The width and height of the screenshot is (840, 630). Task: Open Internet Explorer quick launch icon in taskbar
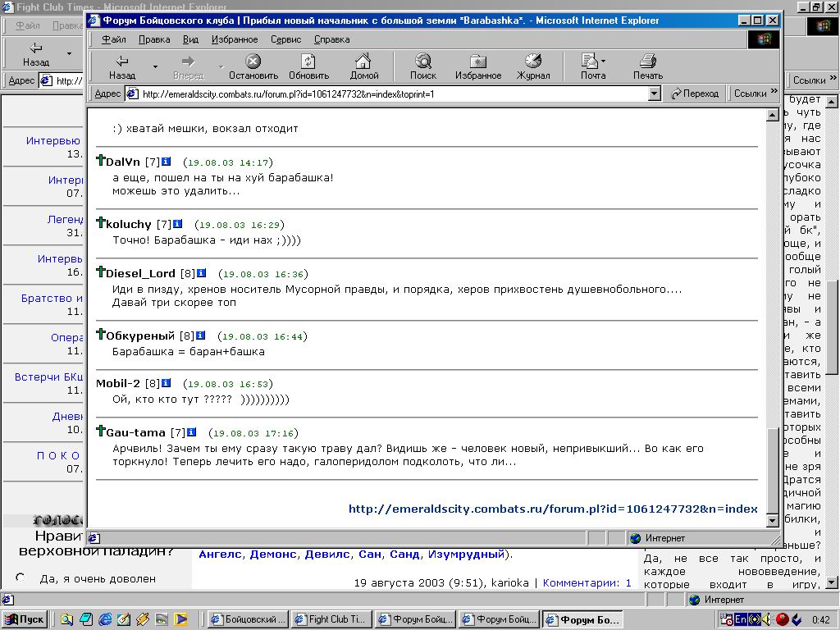(x=105, y=619)
